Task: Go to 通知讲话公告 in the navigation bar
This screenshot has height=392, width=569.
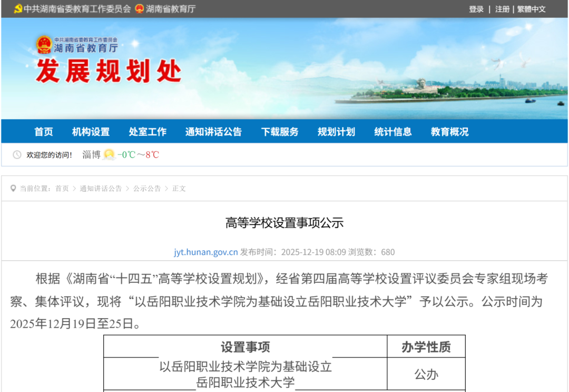Action: pyautogui.click(x=213, y=132)
